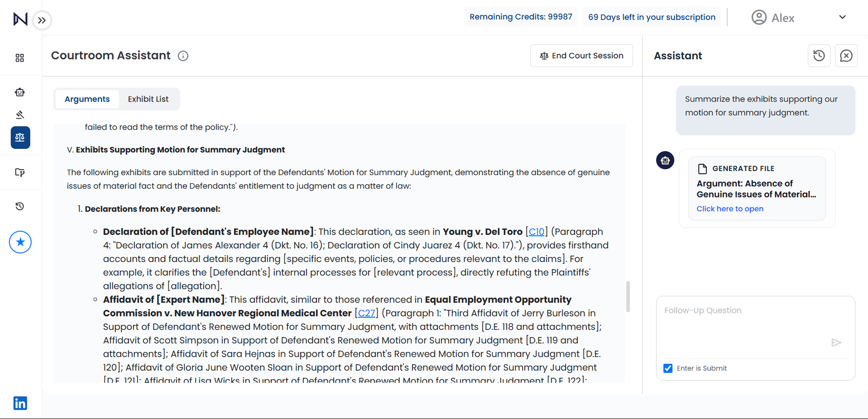
Task: Open the Alex account dropdown
Action: pos(842,17)
